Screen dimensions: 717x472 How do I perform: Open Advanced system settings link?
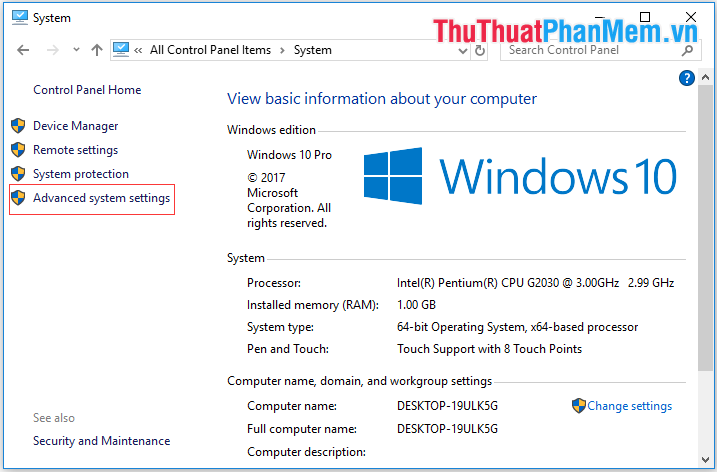102,198
